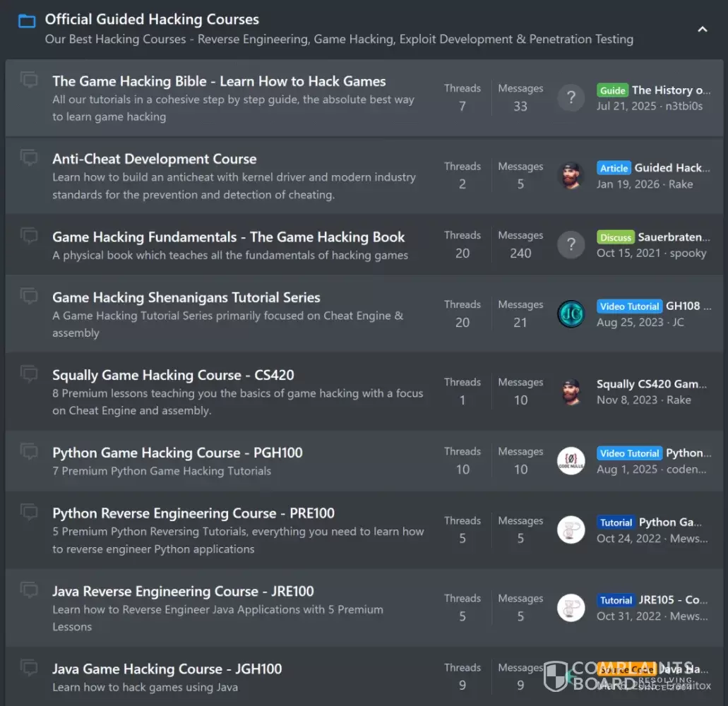Click forum icon beside Game Hacking Bible
The image size is (728, 706).
[x=29, y=80]
